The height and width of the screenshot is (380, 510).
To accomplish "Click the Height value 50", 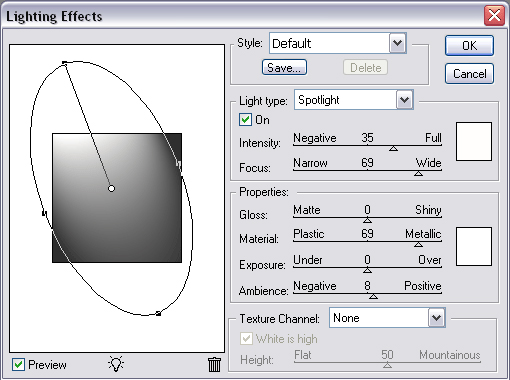I will [387, 355].
